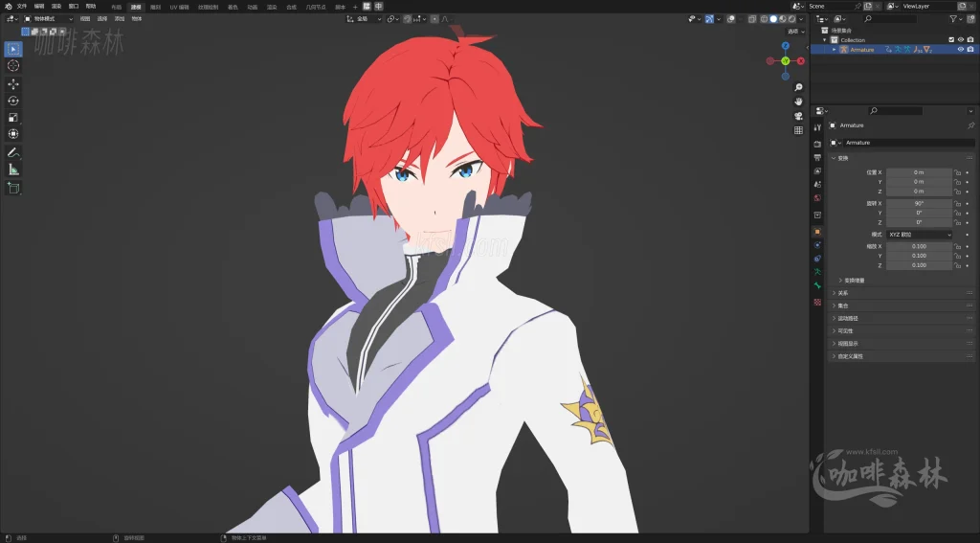This screenshot has height=543, width=980.
Task: Open the 编辑 (Edit) menu
Action: coord(39,7)
